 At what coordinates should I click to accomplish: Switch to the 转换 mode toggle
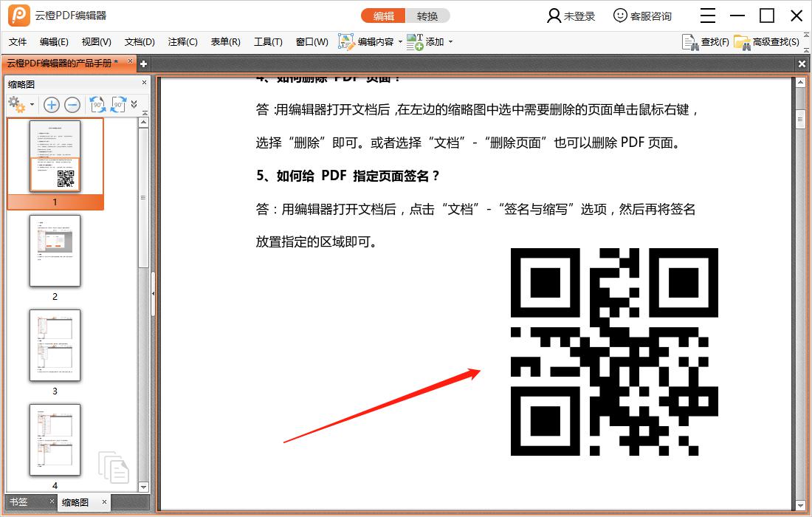[x=427, y=16]
